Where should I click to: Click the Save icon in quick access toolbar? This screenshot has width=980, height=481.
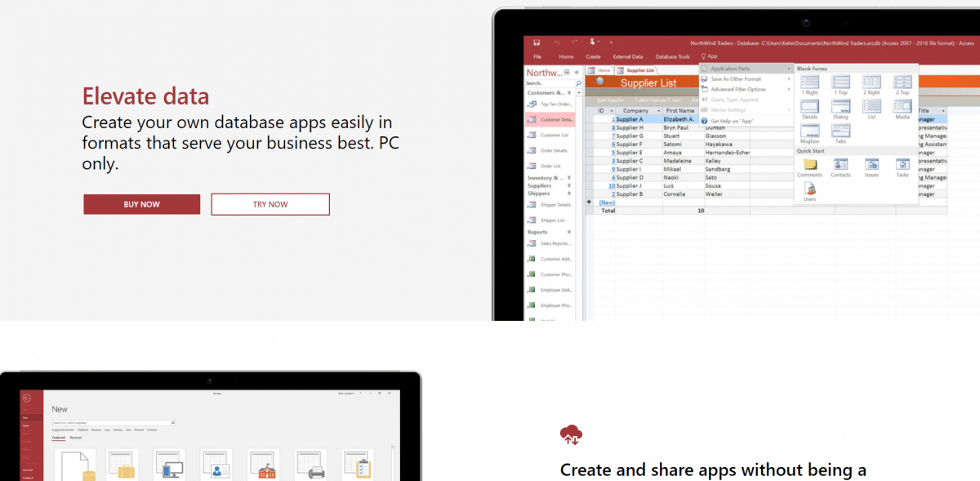tap(537, 42)
